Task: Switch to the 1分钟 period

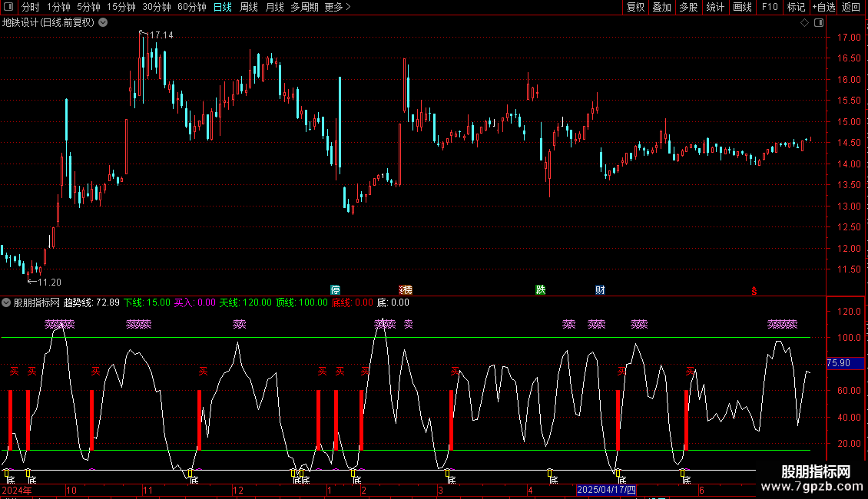Action: [58, 7]
